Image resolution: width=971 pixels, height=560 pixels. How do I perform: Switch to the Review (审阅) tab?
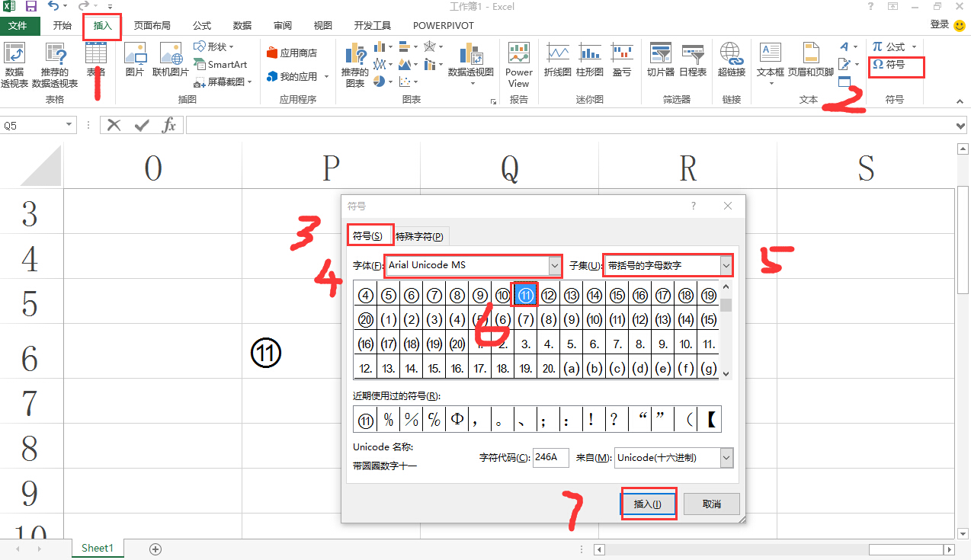click(282, 25)
